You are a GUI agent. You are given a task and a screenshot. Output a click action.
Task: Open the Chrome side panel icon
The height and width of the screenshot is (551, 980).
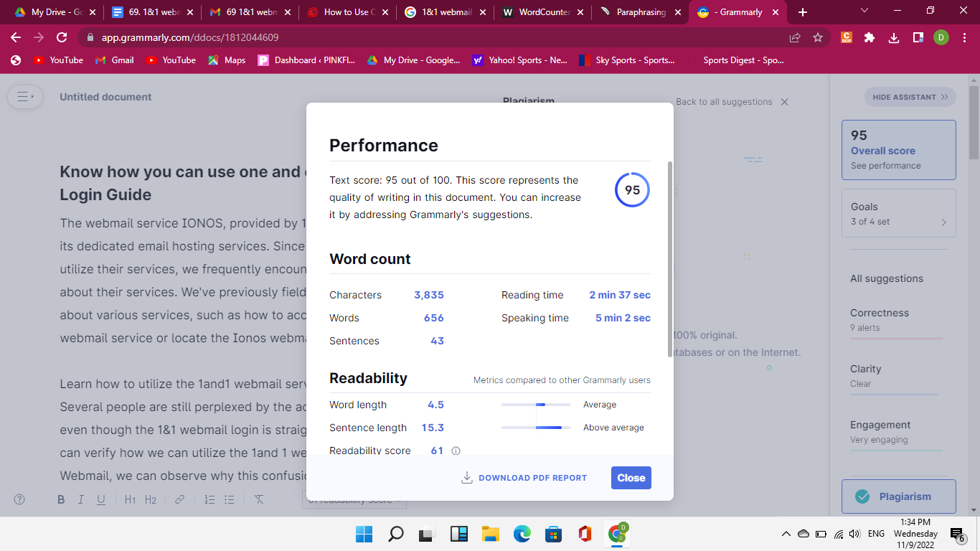918,37
